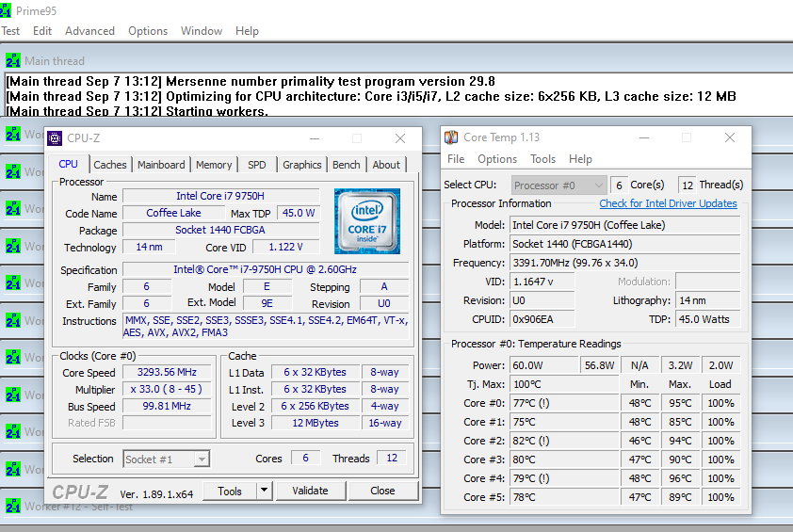Click the Core Temp Model field
The image size is (793, 532).
coord(625,225)
